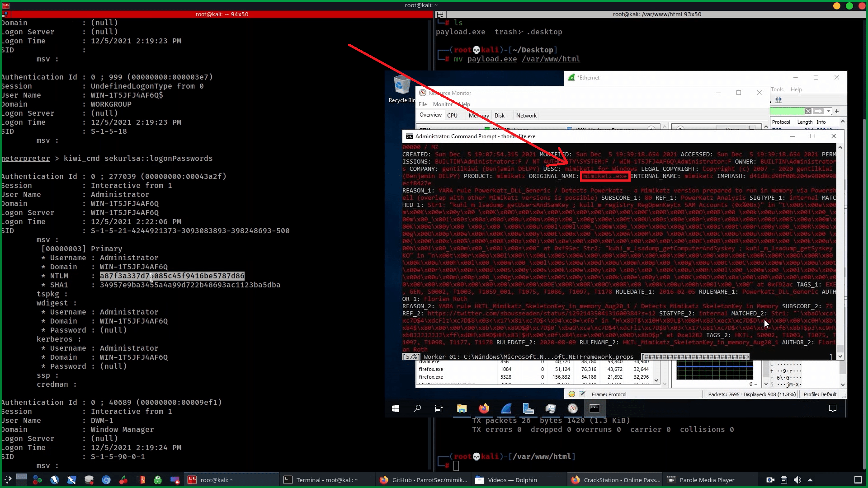The height and width of the screenshot is (488, 868).
Task: Expand the Kali system tray arrow
Action: tap(810, 480)
